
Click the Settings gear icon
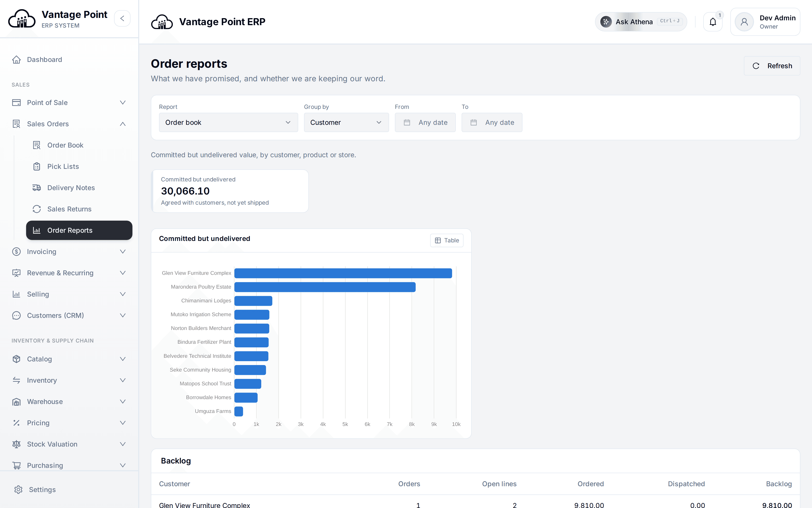tap(18, 490)
